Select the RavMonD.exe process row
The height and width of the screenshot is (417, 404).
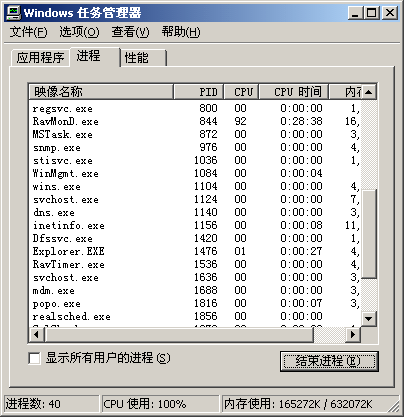[x=195, y=121]
